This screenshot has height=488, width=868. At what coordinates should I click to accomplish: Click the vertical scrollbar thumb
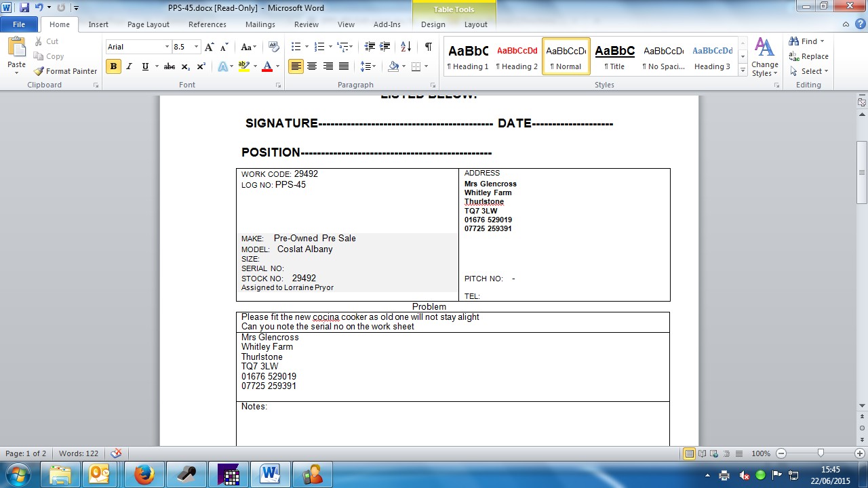(x=862, y=172)
